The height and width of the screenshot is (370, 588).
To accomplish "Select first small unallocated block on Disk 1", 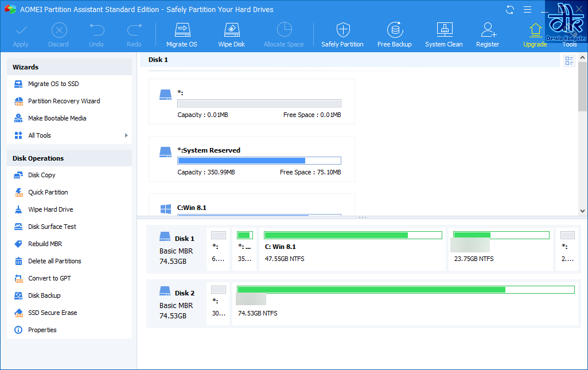I will [x=218, y=249].
